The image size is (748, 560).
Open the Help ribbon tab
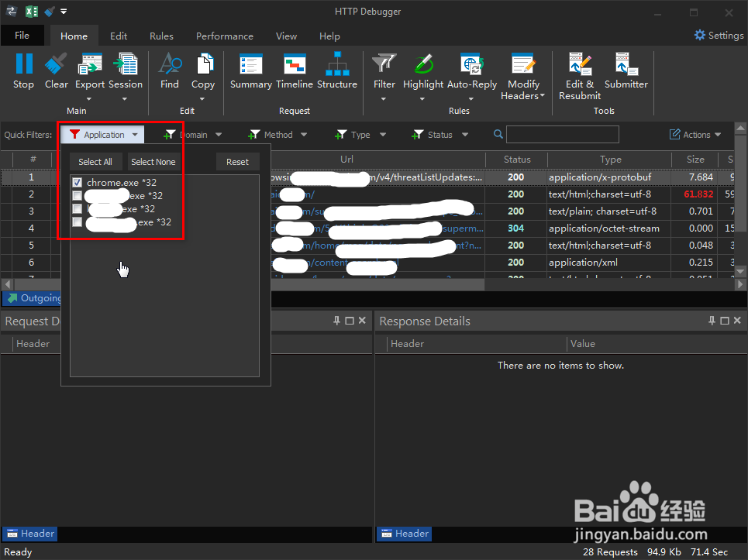(329, 36)
